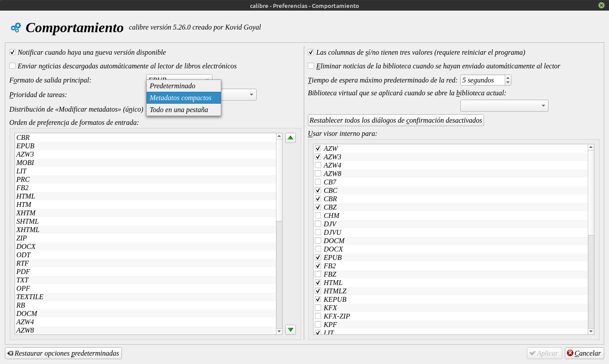
Task: Select EPUB in the input format order list
Action: tap(145, 146)
